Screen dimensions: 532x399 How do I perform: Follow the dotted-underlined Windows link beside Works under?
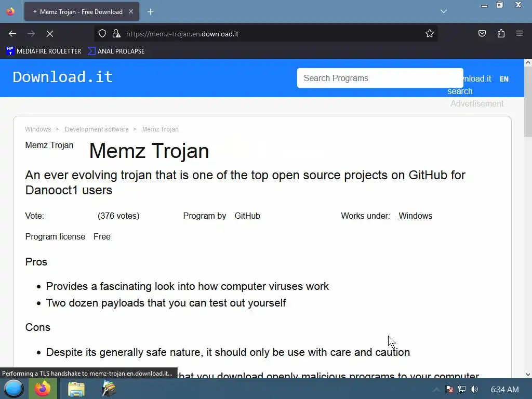coord(415,216)
